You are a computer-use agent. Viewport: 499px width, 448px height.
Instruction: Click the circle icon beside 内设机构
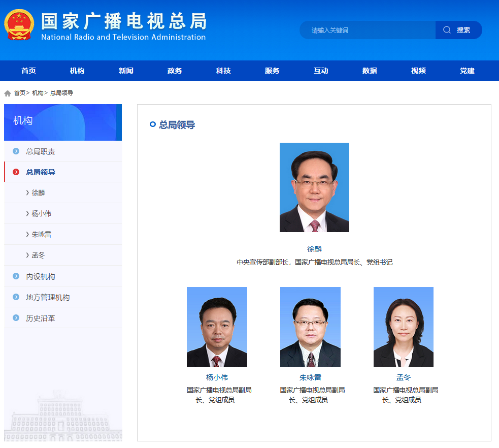click(x=16, y=276)
